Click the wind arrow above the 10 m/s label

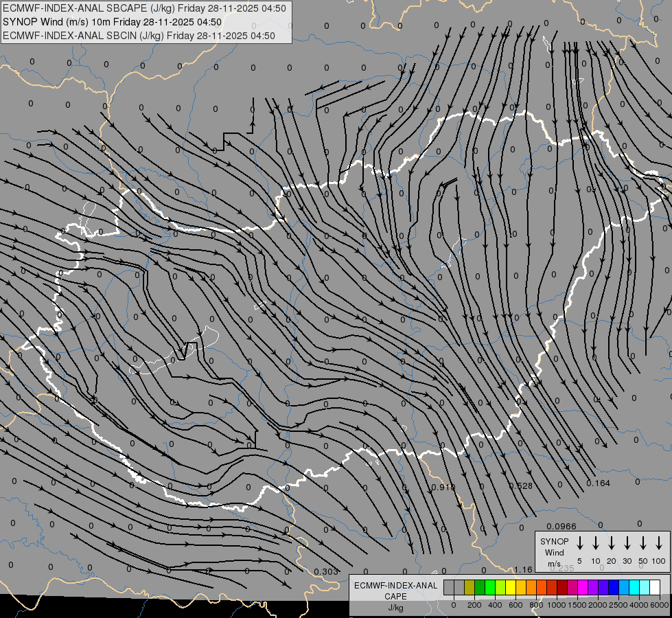click(595, 543)
